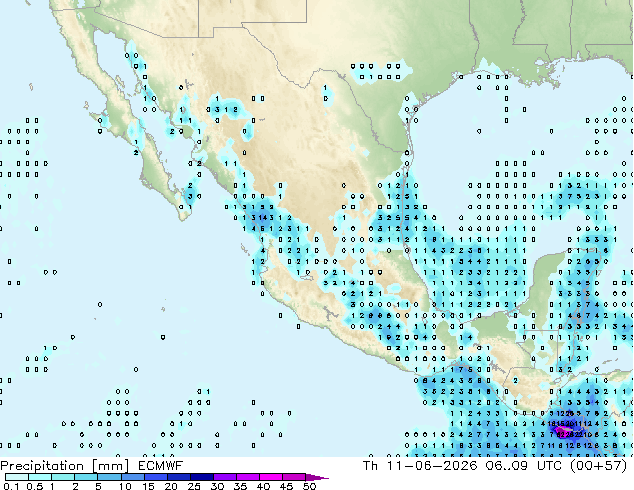The image size is (634, 490).
Task: Click the date text '11-06-2026'
Action: pyautogui.click(x=432, y=466)
